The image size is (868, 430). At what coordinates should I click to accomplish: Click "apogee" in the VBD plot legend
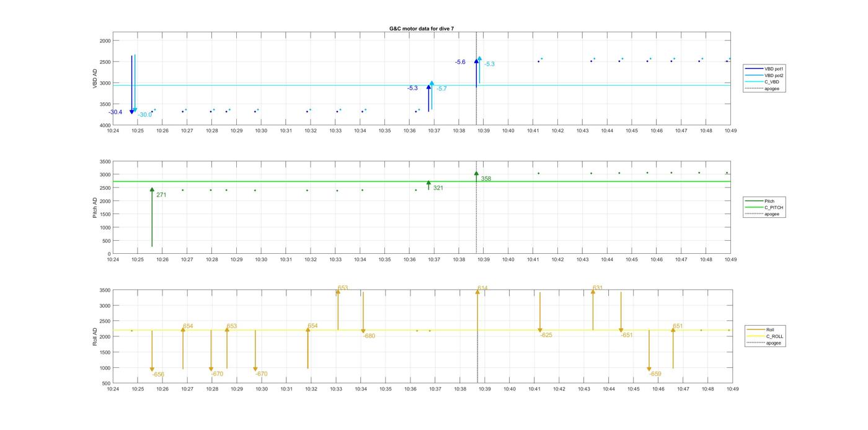point(762,88)
